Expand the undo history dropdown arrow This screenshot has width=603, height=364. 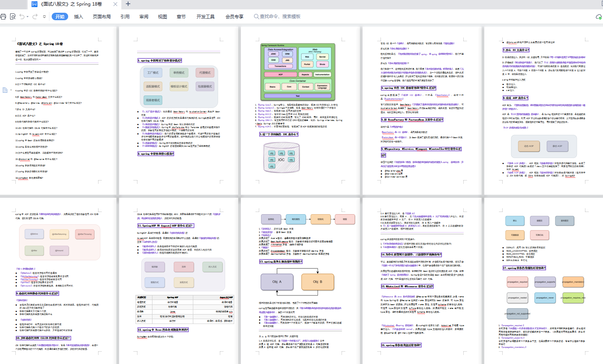pyautogui.click(x=27, y=17)
